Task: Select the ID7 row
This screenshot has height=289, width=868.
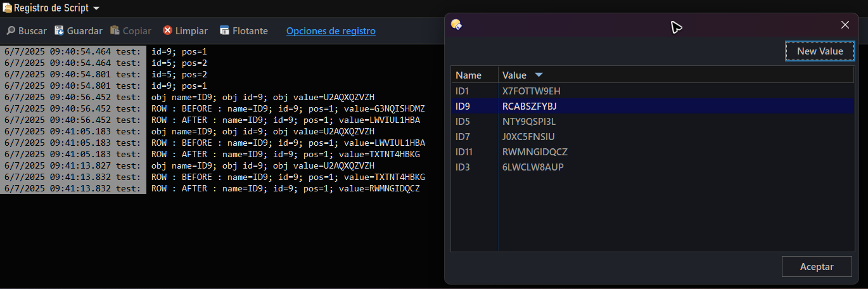Action: click(x=652, y=136)
